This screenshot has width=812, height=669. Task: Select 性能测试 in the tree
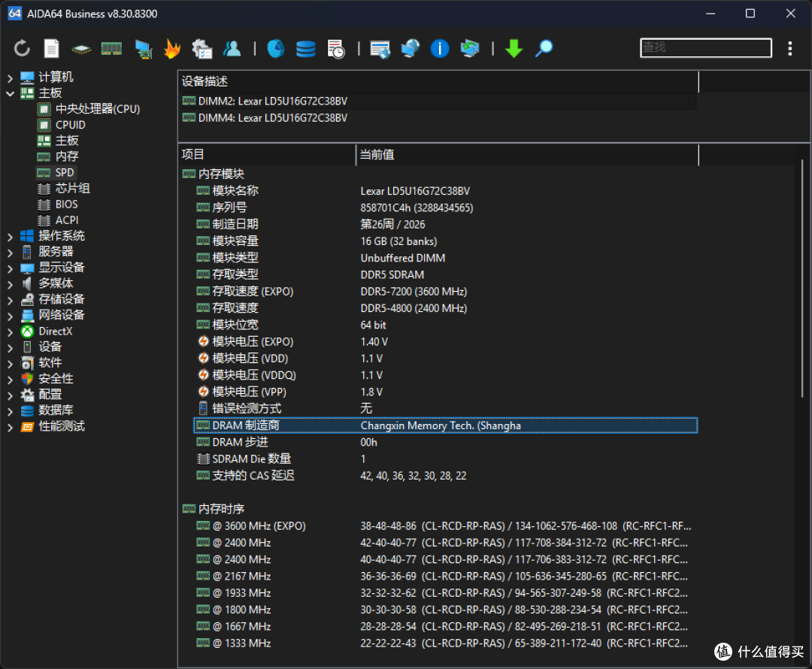[x=62, y=426]
